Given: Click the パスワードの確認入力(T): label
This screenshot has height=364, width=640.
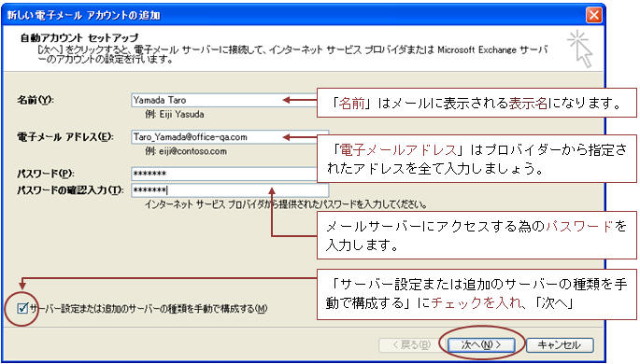Looking at the screenshot, I should pos(70,190).
